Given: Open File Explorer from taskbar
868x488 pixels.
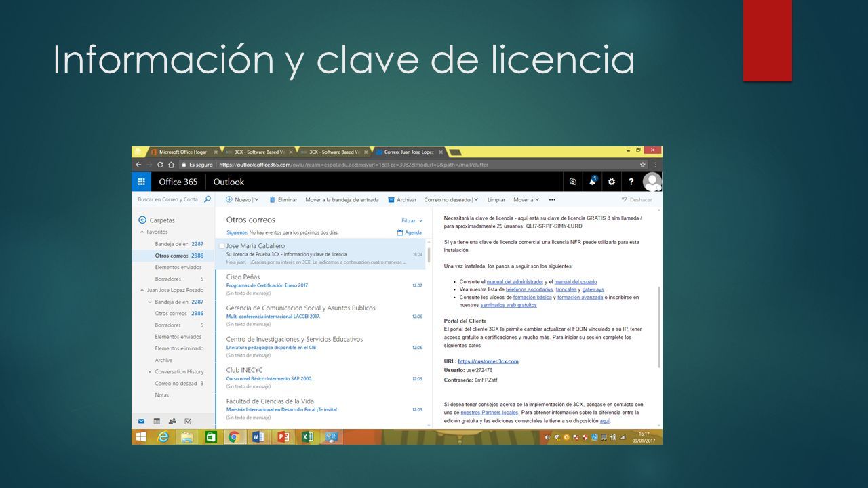Looking at the screenshot, I should (186, 437).
